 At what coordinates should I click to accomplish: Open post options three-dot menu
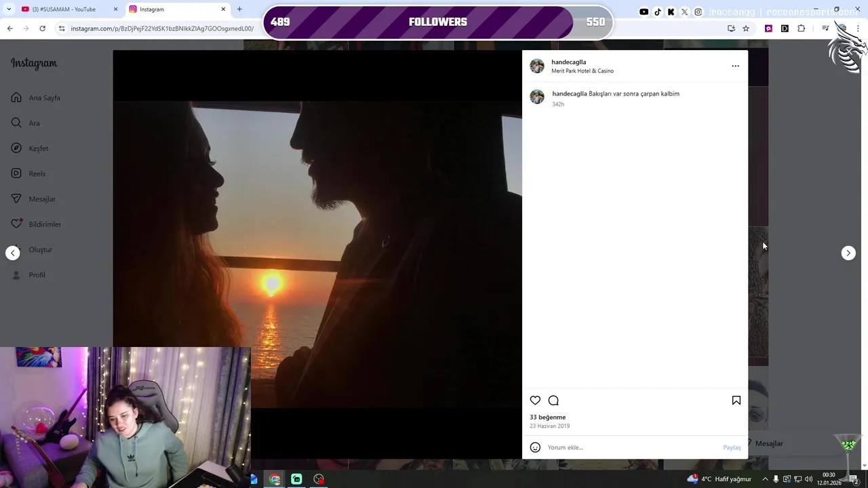(x=735, y=66)
